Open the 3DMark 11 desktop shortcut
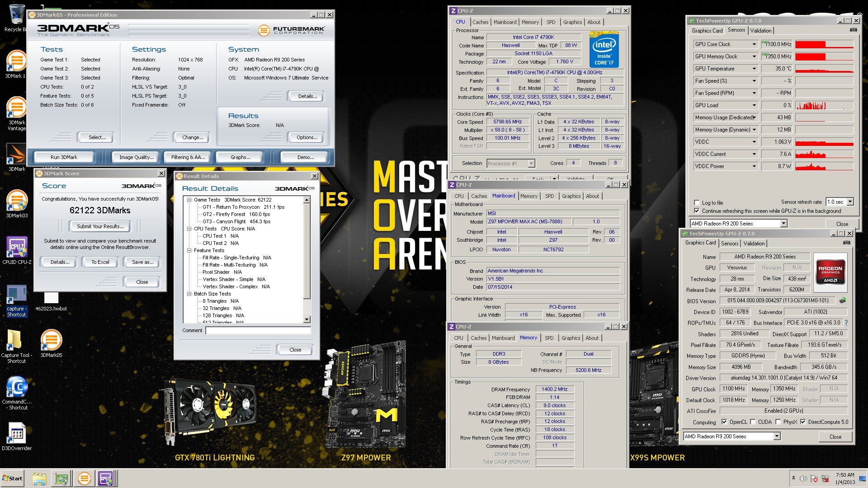The image size is (868, 488). tap(17, 64)
